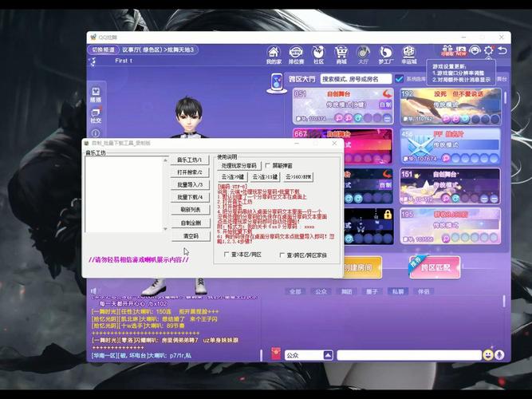Click lock icon on locked room card
532x399 pixels.
pos(387,215)
